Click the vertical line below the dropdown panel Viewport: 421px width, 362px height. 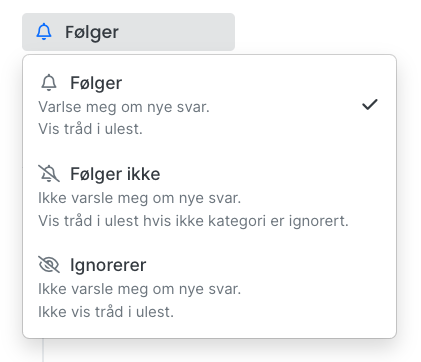point(43,350)
